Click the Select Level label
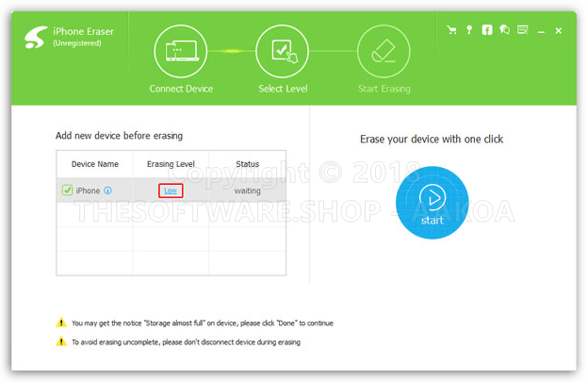Screen dimensions: 588x382 click(x=283, y=89)
